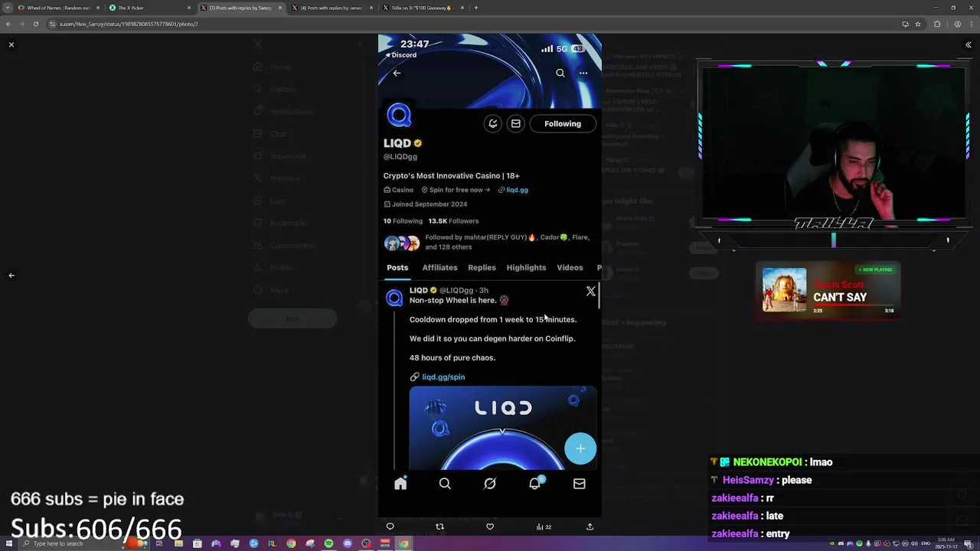Viewport: 980px width, 551px height.
Task: Click the browser back button
Action: 8,24
